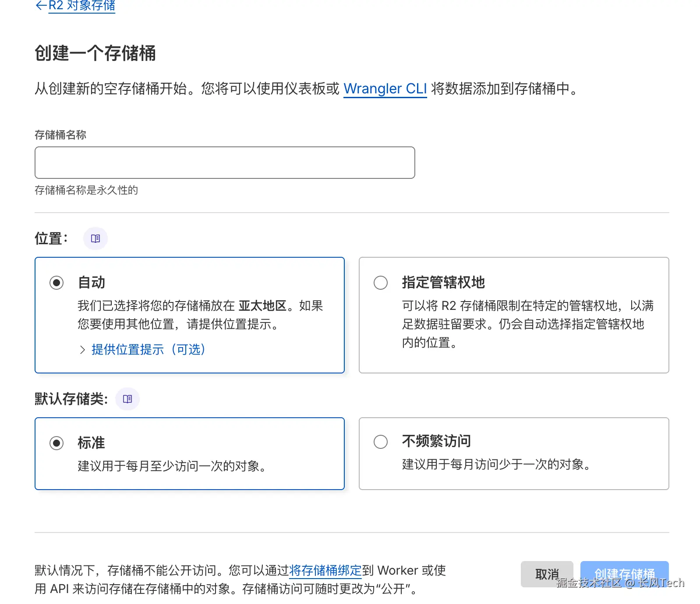Open the documentation book icon next to 位置
The width and height of the screenshot is (700, 604).
[95, 238]
